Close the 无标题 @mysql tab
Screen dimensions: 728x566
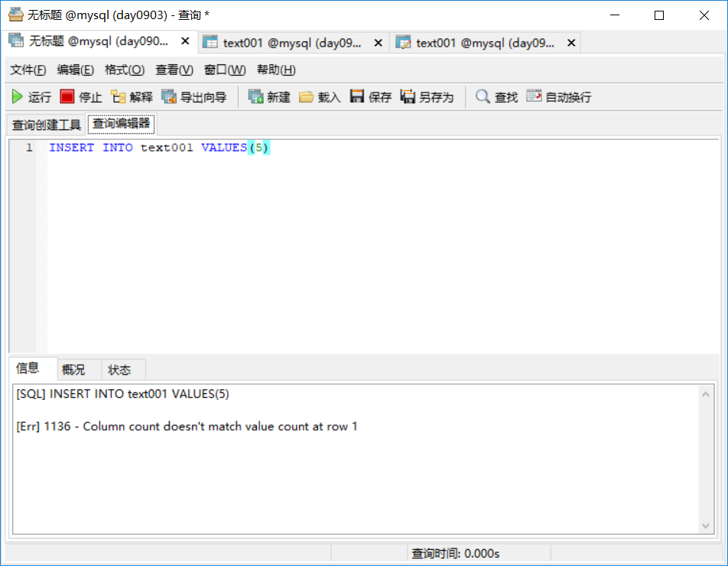(185, 41)
